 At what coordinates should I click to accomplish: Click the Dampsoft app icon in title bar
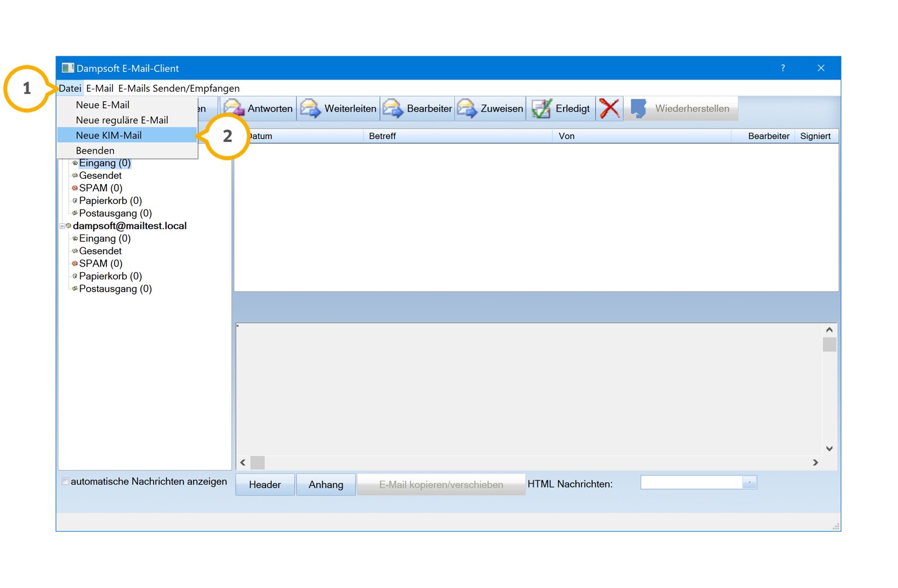click(68, 68)
